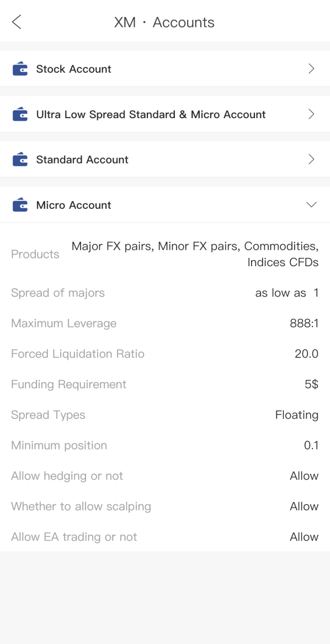Click the Spread Types Floating value

pyautogui.click(x=297, y=415)
